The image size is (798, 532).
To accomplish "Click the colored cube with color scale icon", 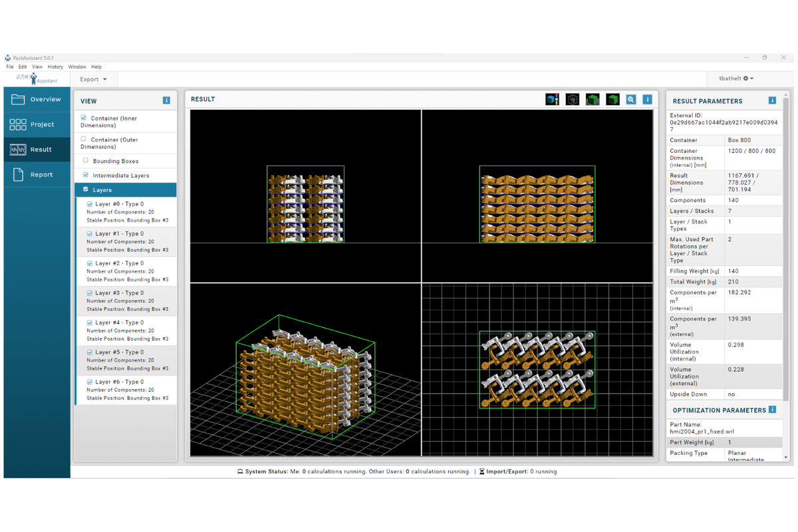I will pyautogui.click(x=552, y=100).
